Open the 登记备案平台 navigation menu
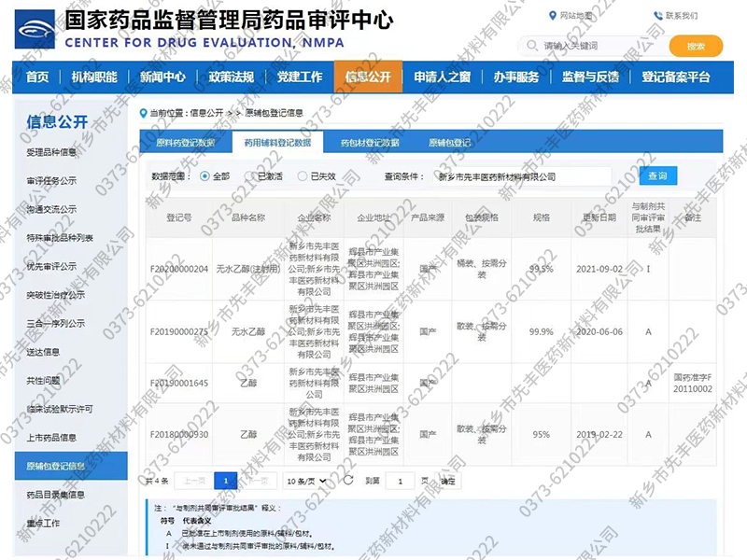This screenshot has height=560, width=747. point(675,77)
